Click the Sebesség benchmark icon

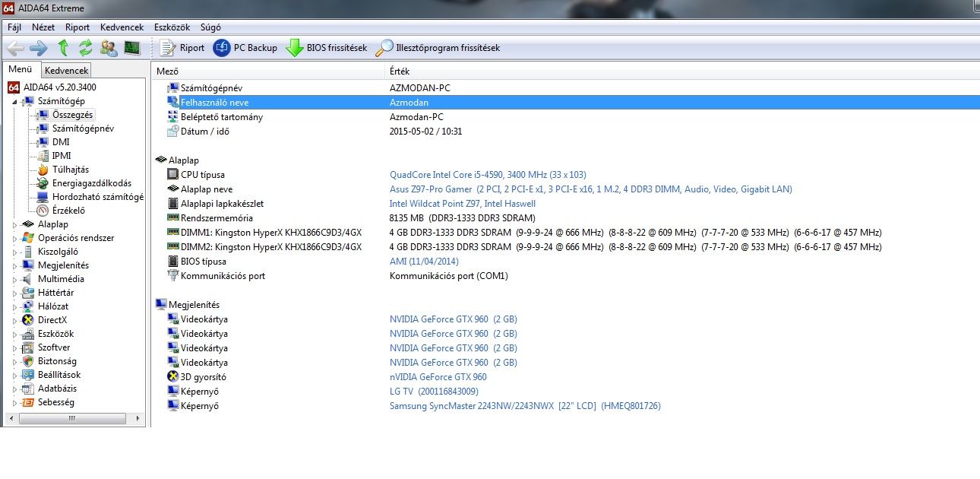pyautogui.click(x=28, y=402)
